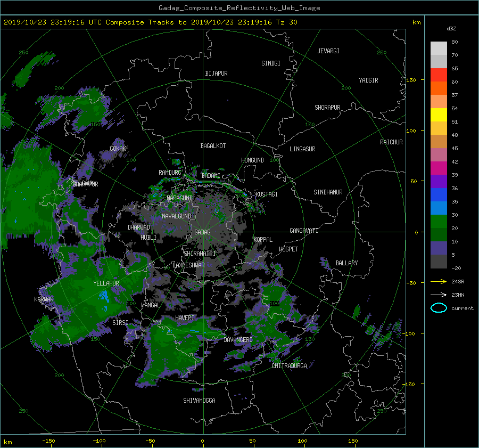Click the Gadag_Composite_Reflectivity_Web_Image title text
This screenshot has height=448, width=479.
pos(240,8)
